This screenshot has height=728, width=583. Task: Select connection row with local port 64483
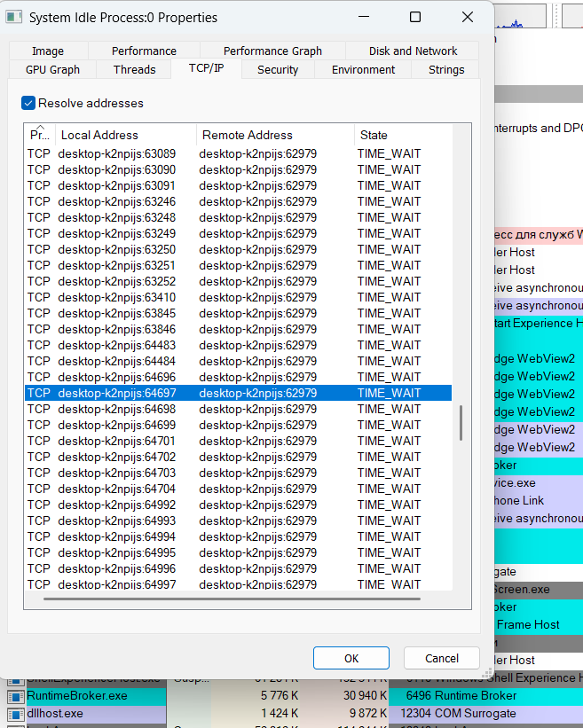(x=239, y=346)
